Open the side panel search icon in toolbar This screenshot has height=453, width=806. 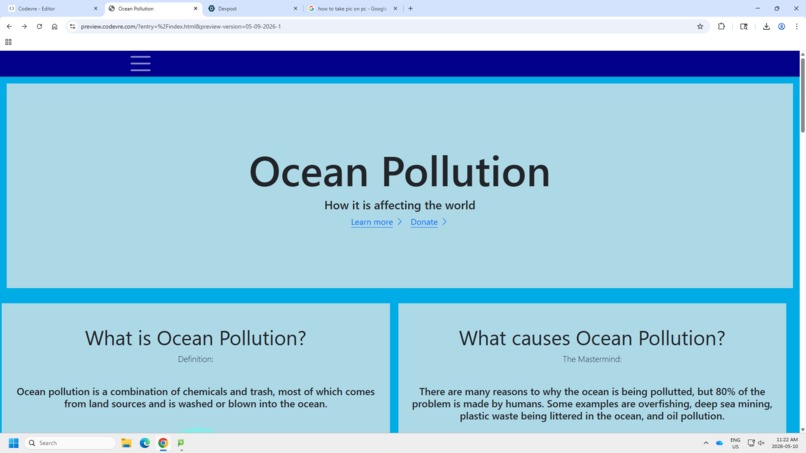(x=743, y=26)
